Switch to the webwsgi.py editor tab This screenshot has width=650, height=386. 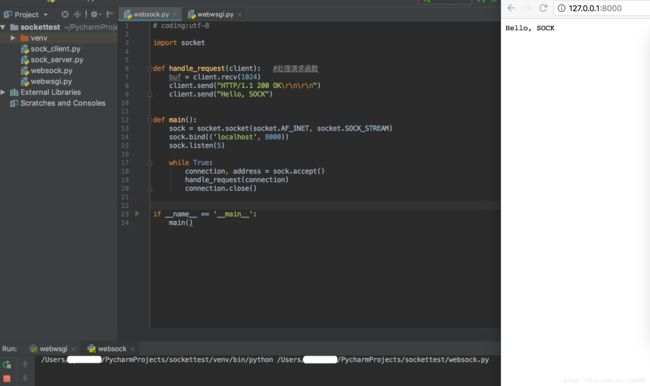coord(215,15)
